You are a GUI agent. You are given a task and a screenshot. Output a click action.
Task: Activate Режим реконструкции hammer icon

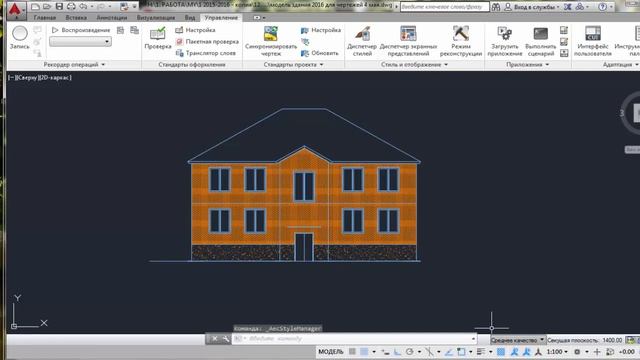coord(461,34)
